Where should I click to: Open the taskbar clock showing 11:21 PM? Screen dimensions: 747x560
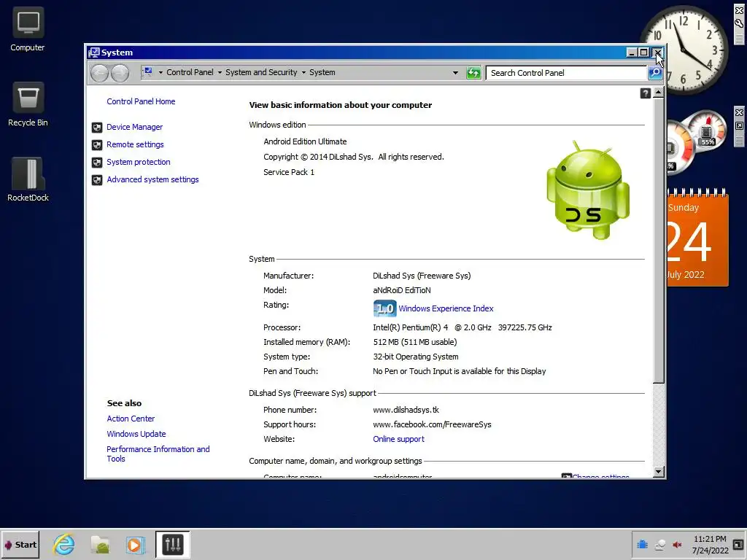[x=710, y=545]
